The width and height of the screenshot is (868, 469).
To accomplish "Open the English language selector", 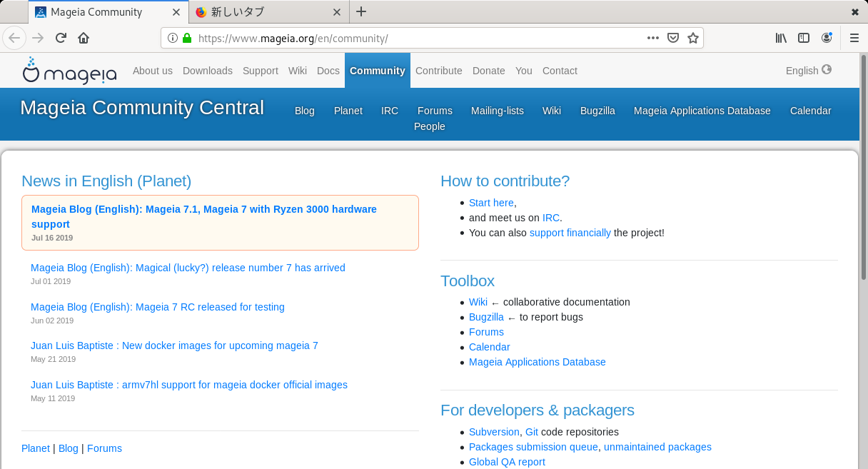I will [802, 71].
